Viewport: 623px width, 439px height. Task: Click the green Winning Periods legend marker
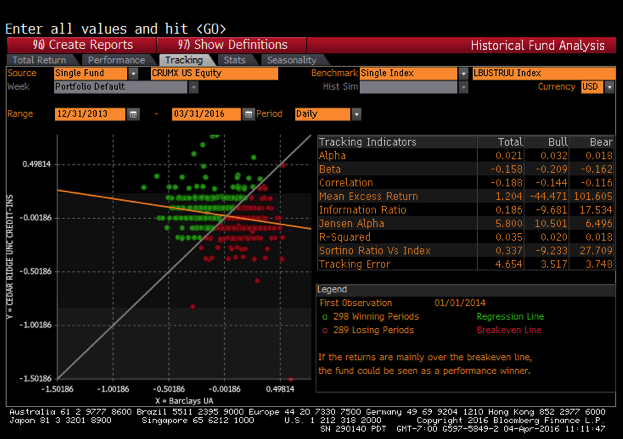(x=323, y=316)
